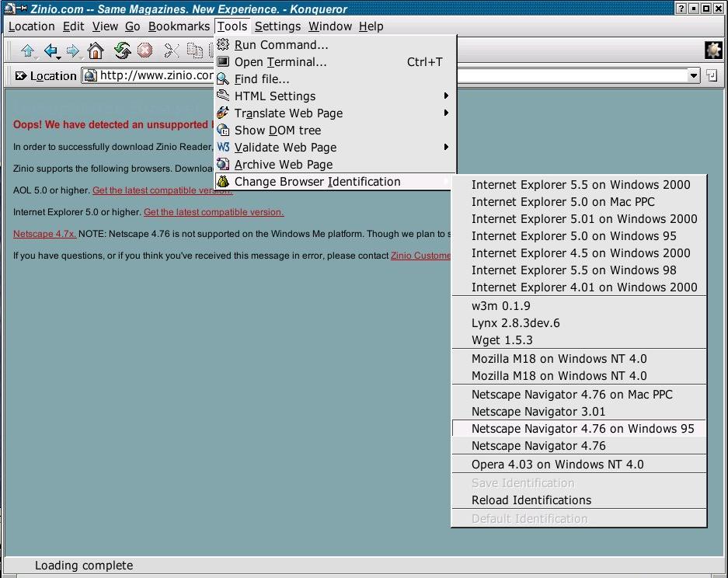Open the Settings menu in menu bar

tap(277, 26)
